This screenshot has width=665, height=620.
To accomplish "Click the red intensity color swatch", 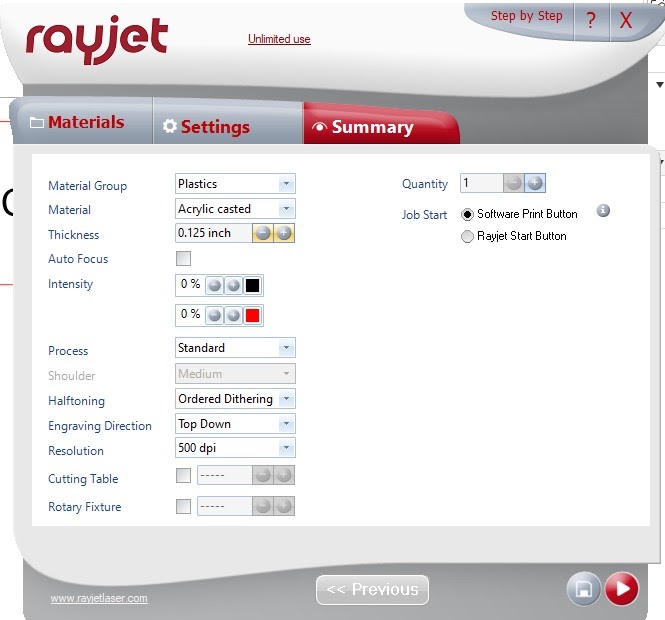I will 252,315.
